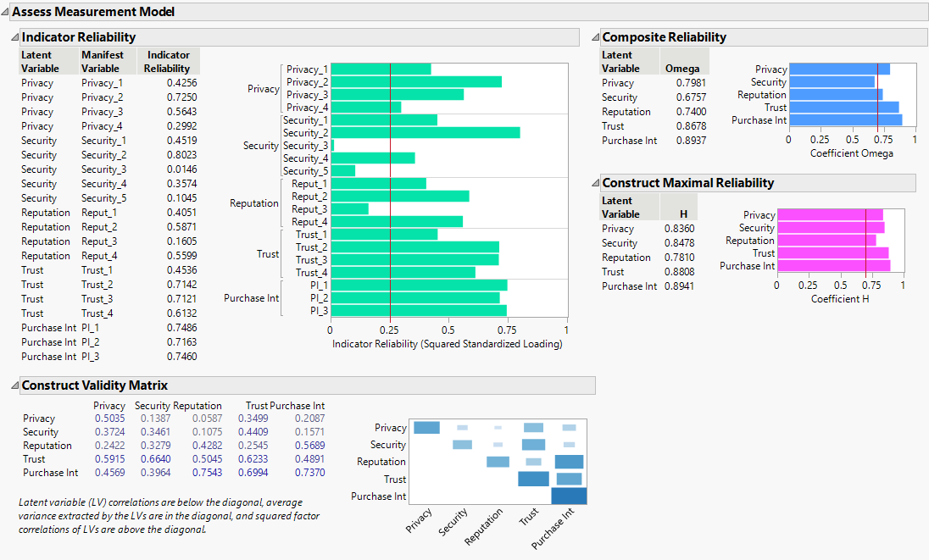Collapse the Construct Maximal Reliability section
Image resolution: width=929 pixels, height=560 pixels.
coord(595,183)
